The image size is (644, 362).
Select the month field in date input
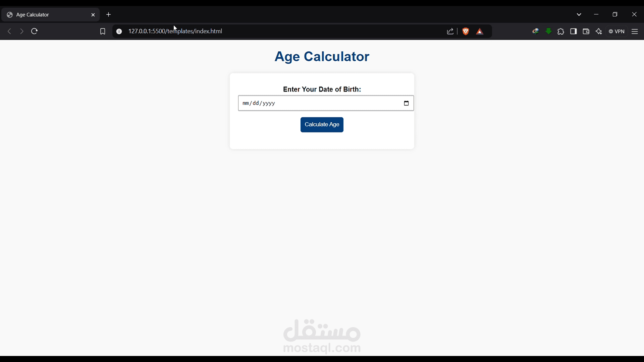pyautogui.click(x=246, y=103)
